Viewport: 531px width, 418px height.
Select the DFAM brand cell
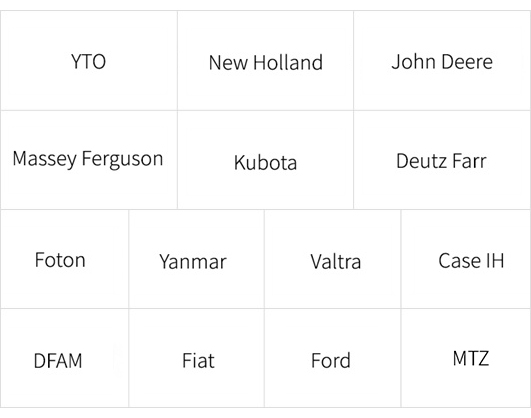[64, 358]
